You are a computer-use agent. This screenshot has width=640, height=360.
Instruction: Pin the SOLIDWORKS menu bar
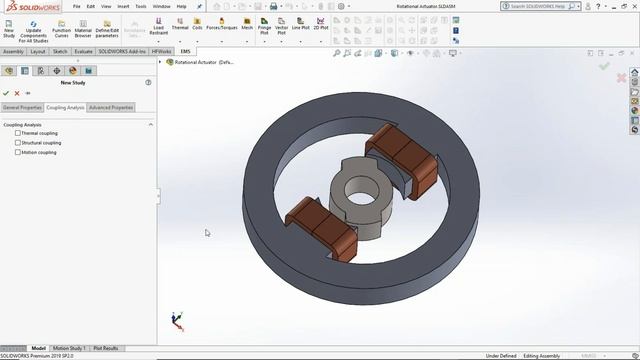coord(199,6)
